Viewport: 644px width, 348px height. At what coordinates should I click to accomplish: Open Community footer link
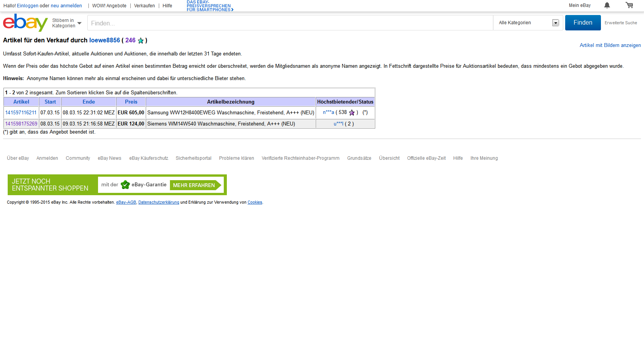click(78, 158)
